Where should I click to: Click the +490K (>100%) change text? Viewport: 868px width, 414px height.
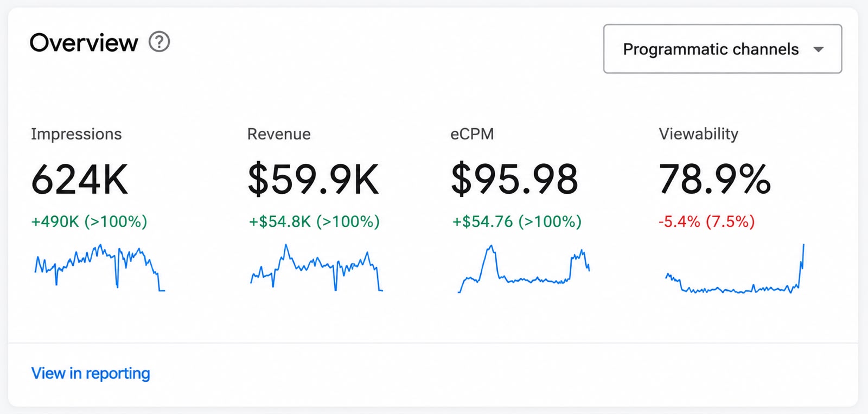click(x=89, y=221)
